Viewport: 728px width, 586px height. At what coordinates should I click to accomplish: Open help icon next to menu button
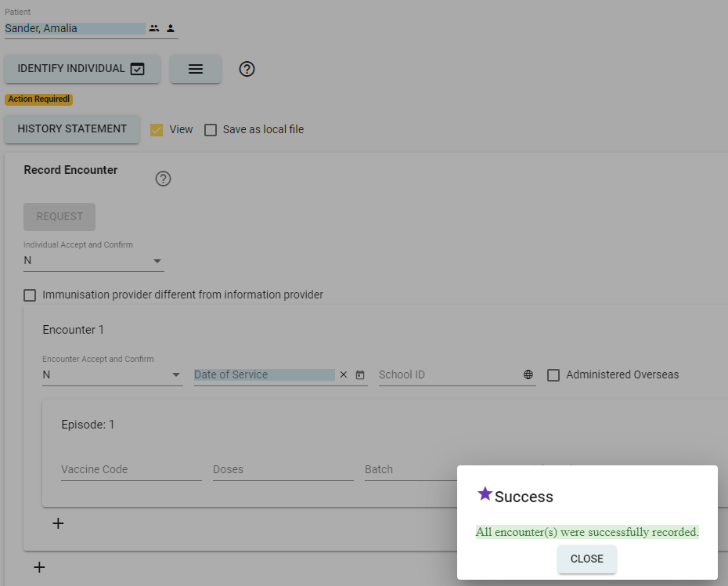[247, 69]
